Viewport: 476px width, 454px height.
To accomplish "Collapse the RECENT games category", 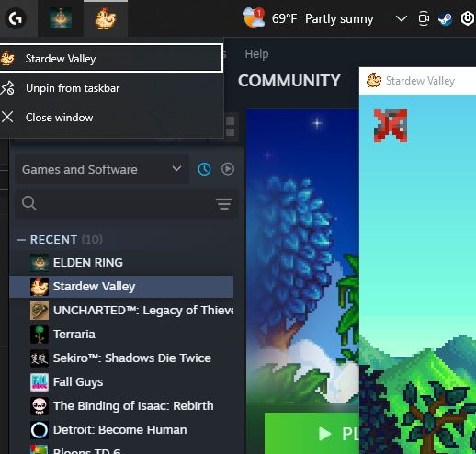I will tap(21, 240).
